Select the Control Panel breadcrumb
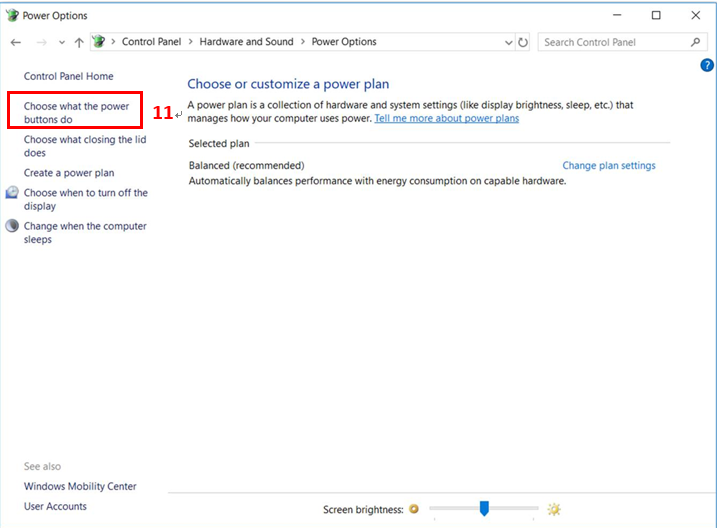Image resolution: width=717 pixels, height=528 pixels. (151, 42)
